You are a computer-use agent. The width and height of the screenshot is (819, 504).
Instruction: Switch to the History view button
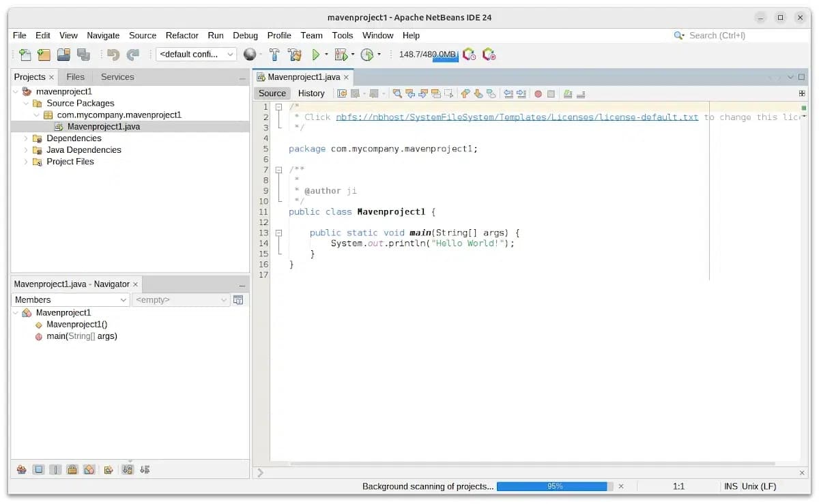click(311, 93)
